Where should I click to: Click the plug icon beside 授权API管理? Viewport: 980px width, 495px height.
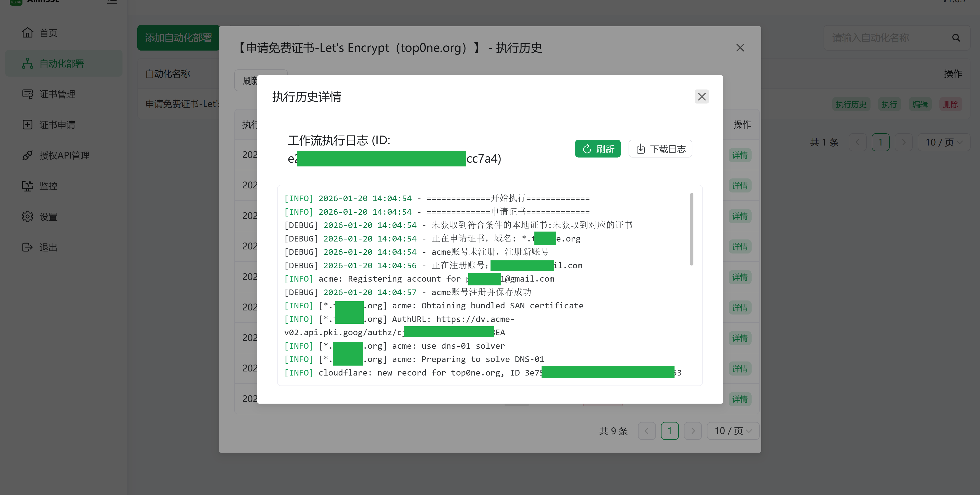[27, 155]
